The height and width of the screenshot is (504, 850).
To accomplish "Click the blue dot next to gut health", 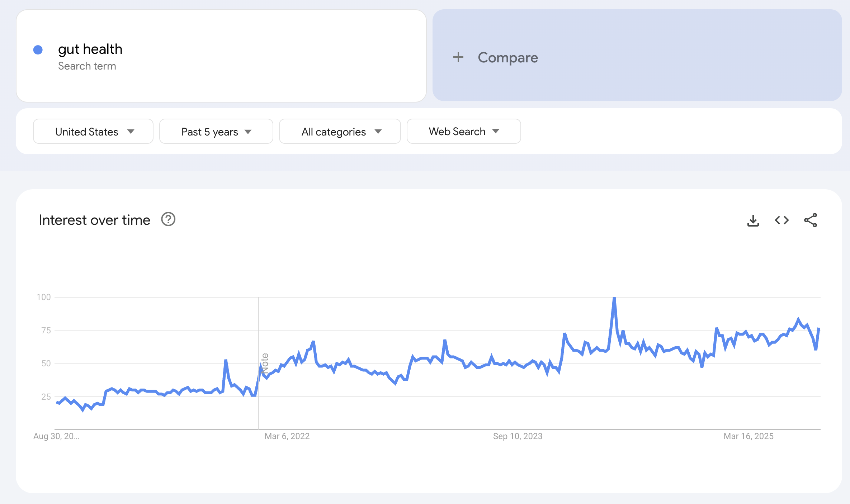I will pyautogui.click(x=38, y=50).
